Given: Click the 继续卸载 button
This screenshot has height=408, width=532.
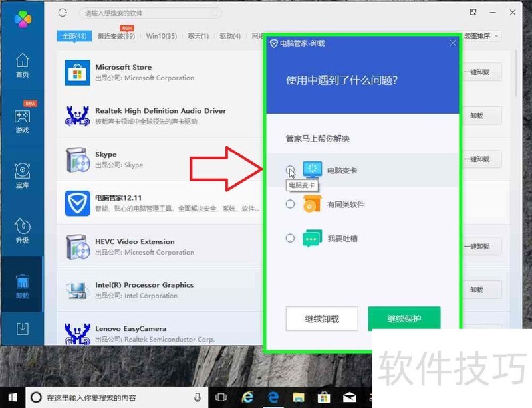Looking at the screenshot, I should coord(322,319).
